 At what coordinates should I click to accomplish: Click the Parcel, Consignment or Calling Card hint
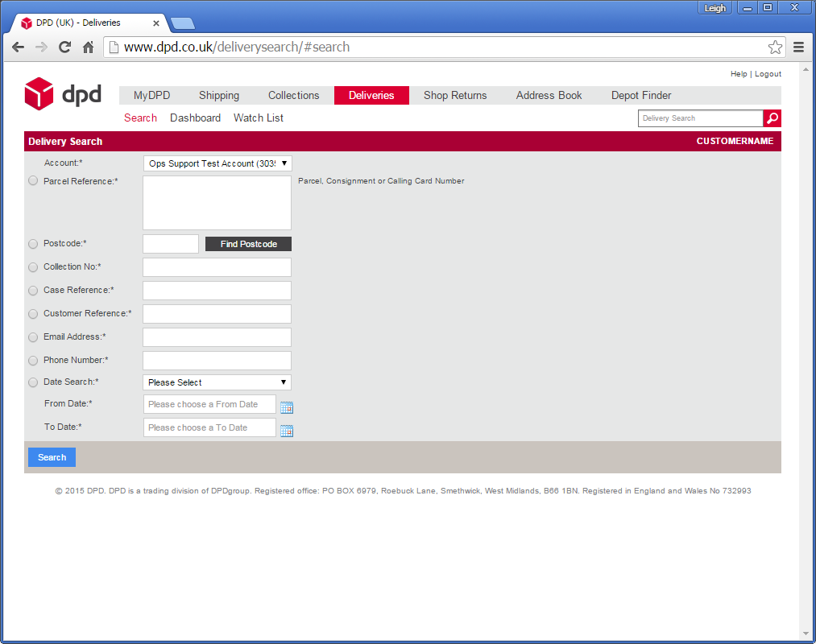pos(381,181)
